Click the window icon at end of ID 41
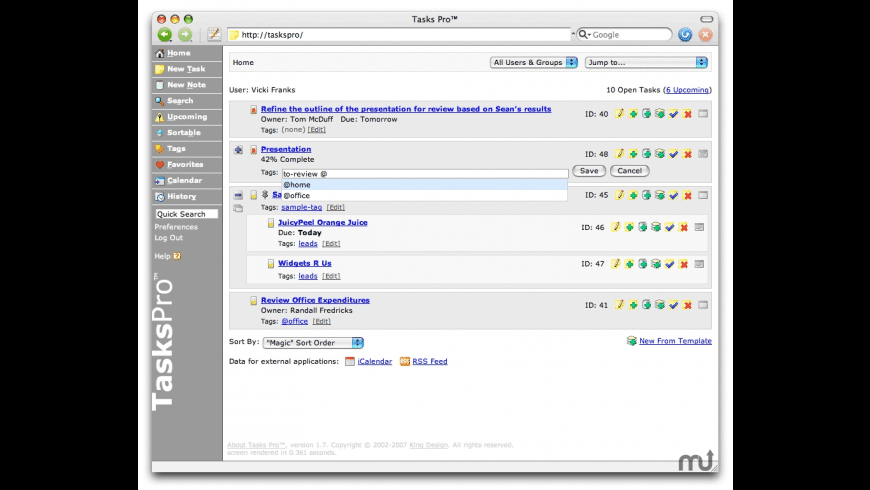 pos(703,305)
